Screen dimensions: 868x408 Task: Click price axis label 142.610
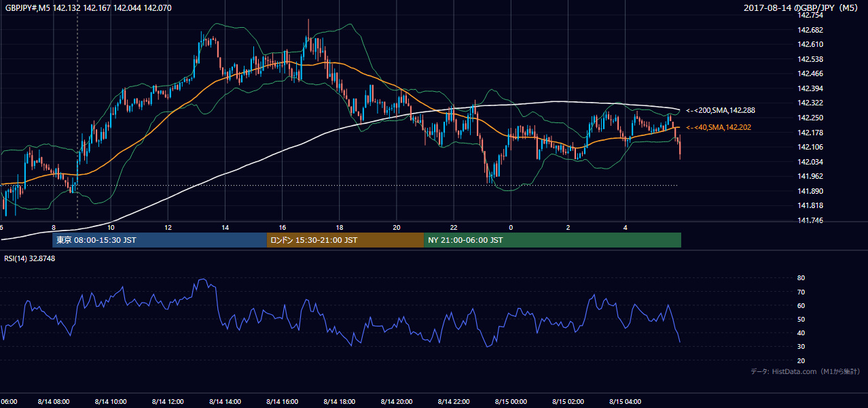[x=810, y=44]
